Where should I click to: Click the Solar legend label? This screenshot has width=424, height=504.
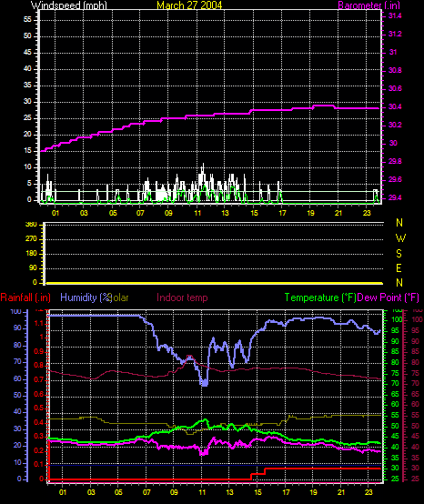tap(119, 297)
